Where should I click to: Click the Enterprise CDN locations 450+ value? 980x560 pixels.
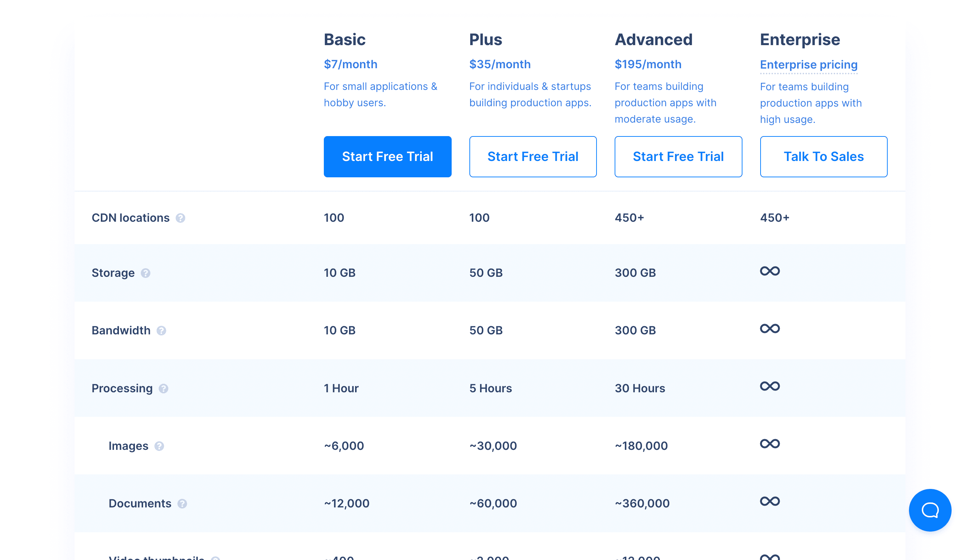point(775,218)
